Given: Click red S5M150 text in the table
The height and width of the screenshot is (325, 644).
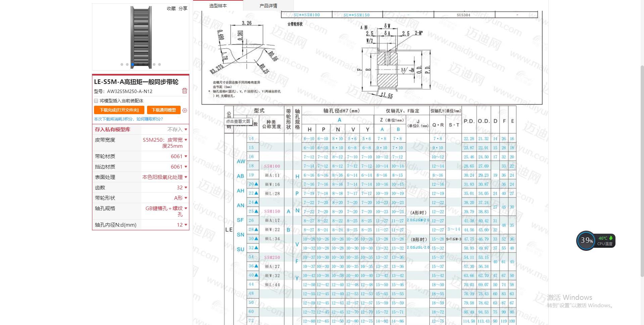Looking at the screenshot, I should pos(272,212).
